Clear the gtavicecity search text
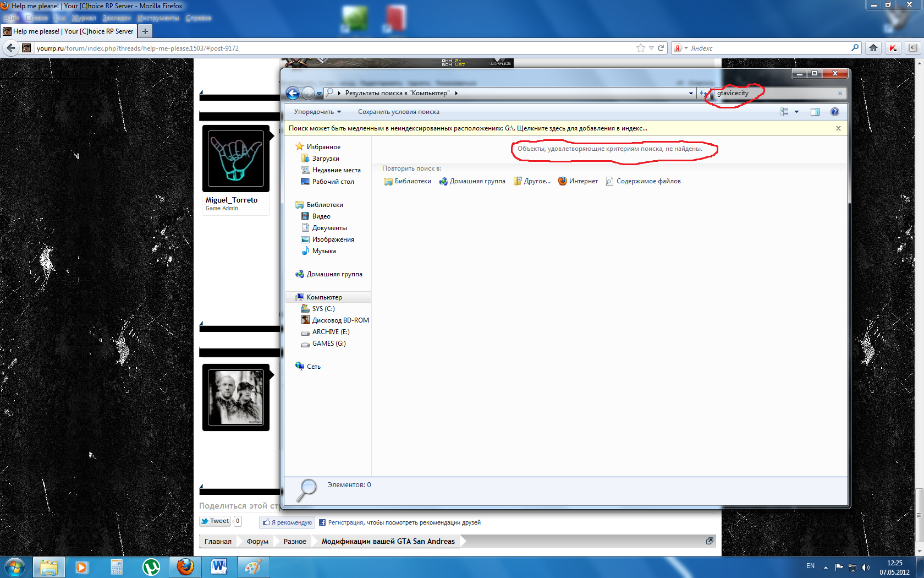This screenshot has height=578, width=924. (x=840, y=94)
